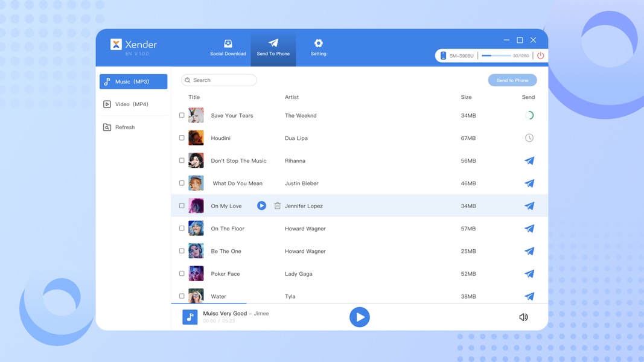The height and width of the screenshot is (362, 644).
Task: Check the Be The One checkbox
Action: [x=182, y=251]
